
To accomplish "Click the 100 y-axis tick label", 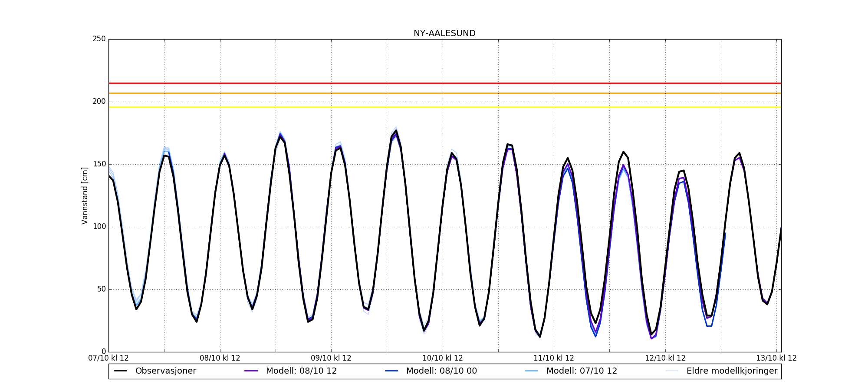I will click(99, 227).
